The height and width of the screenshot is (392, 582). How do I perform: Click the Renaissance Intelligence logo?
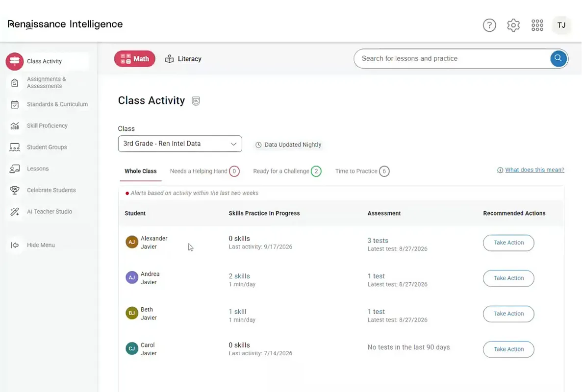(x=65, y=24)
